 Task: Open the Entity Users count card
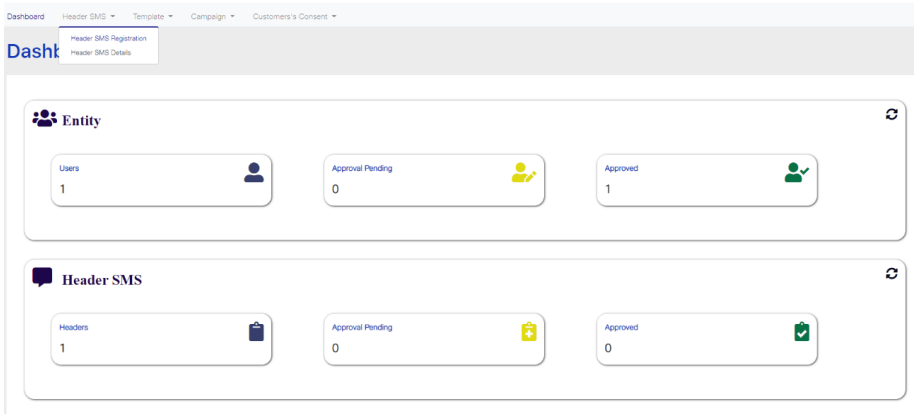(161, 180)
